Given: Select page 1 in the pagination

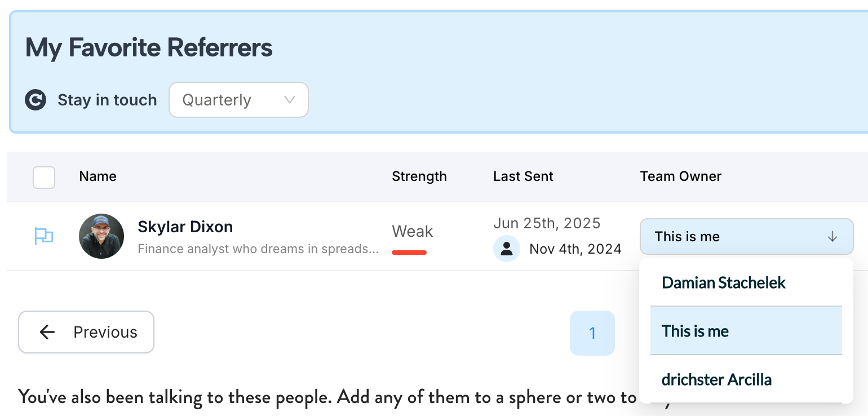Looking at the screenshot, I should click(x=592, y=333).
